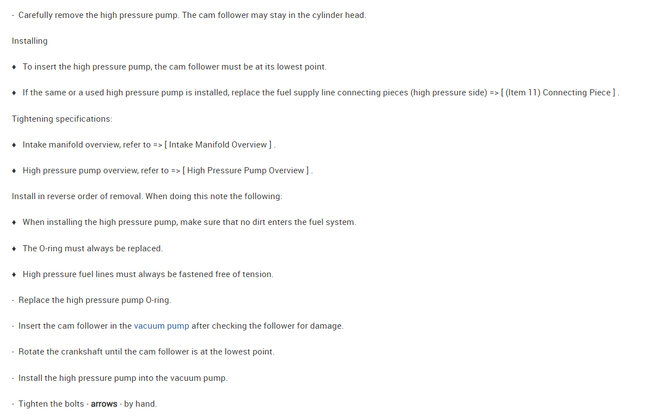Image resolution: width=650 pixels, height=419 pixels.
Task: Click the "Installing" section heading
Action: 30,41
